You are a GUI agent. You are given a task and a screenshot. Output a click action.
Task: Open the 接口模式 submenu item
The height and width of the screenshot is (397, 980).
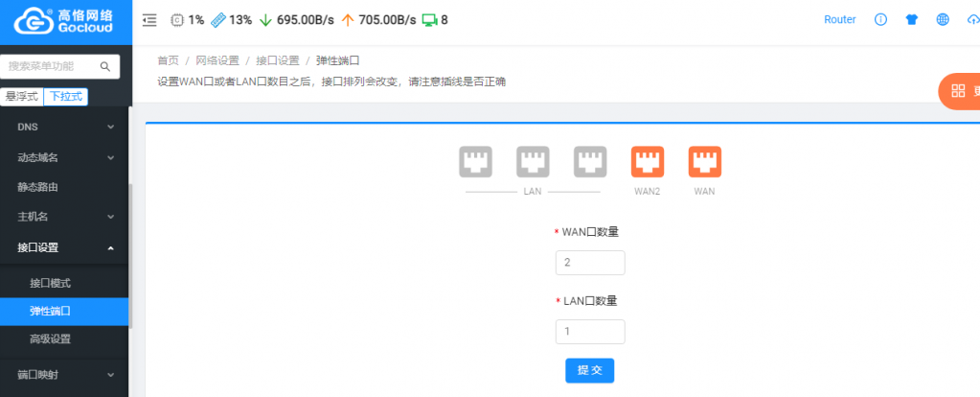pyautogui.click(x=51, y=283)
